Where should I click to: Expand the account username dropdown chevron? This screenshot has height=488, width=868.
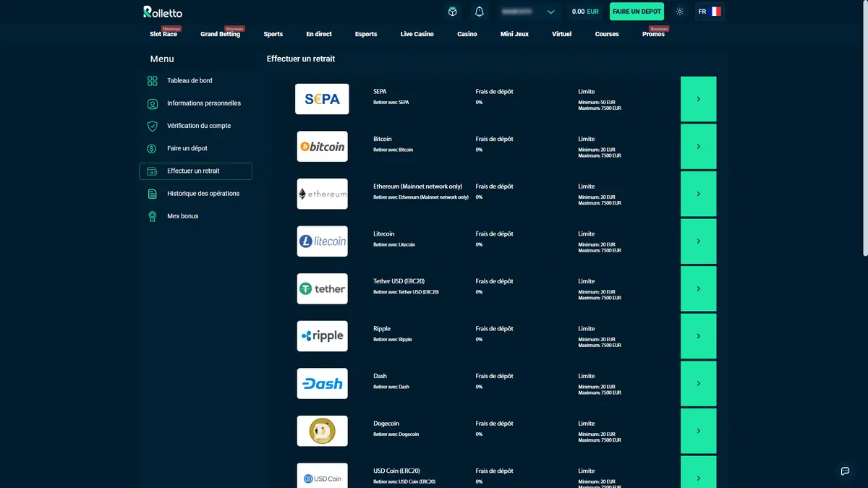click(551, 12)
